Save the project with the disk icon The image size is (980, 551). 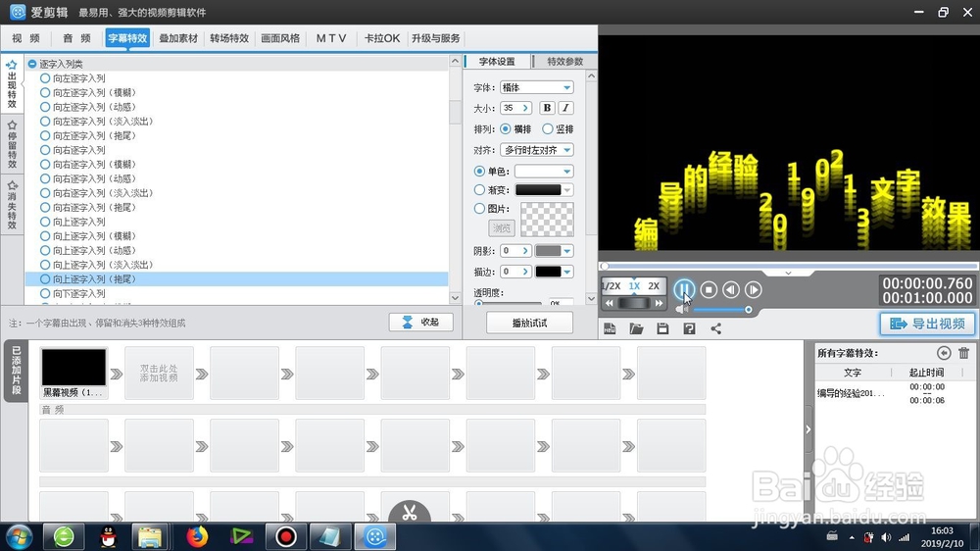pos(662,328)
